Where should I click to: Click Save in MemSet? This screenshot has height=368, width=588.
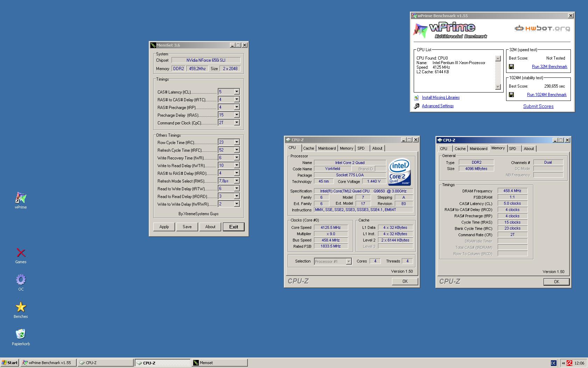187,227
